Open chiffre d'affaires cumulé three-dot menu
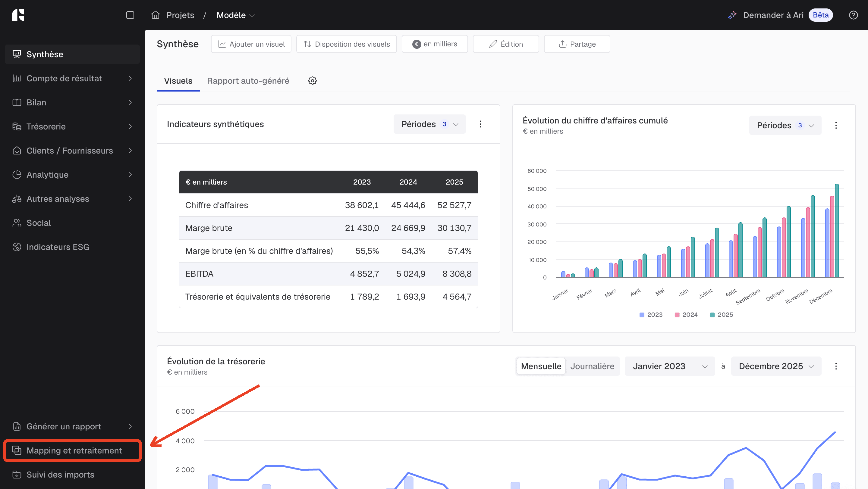 coord(836,125)
